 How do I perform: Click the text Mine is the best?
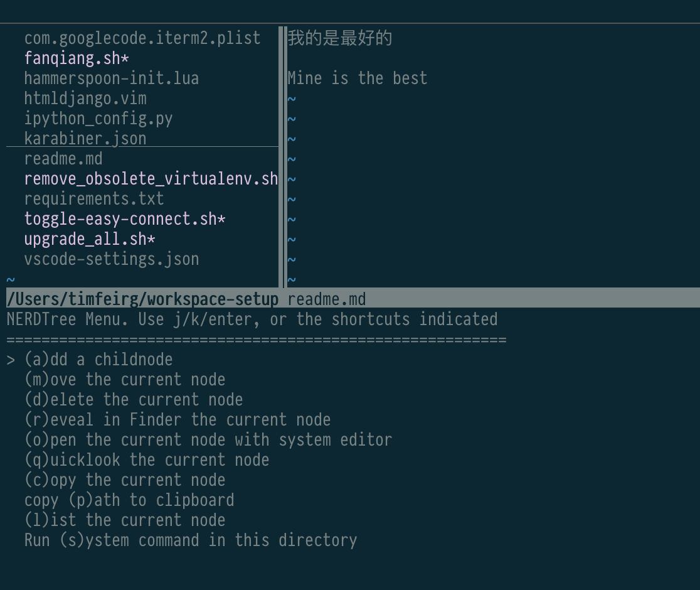tap(357, 78)
